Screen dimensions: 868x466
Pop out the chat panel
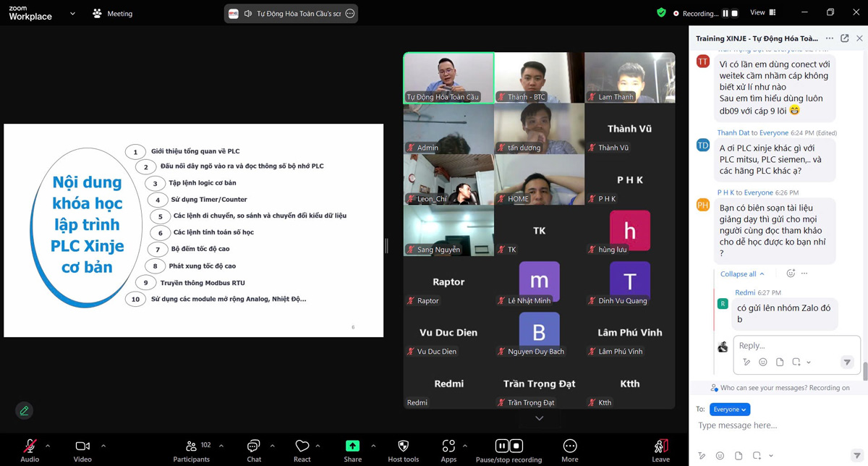tap(844, 38)
